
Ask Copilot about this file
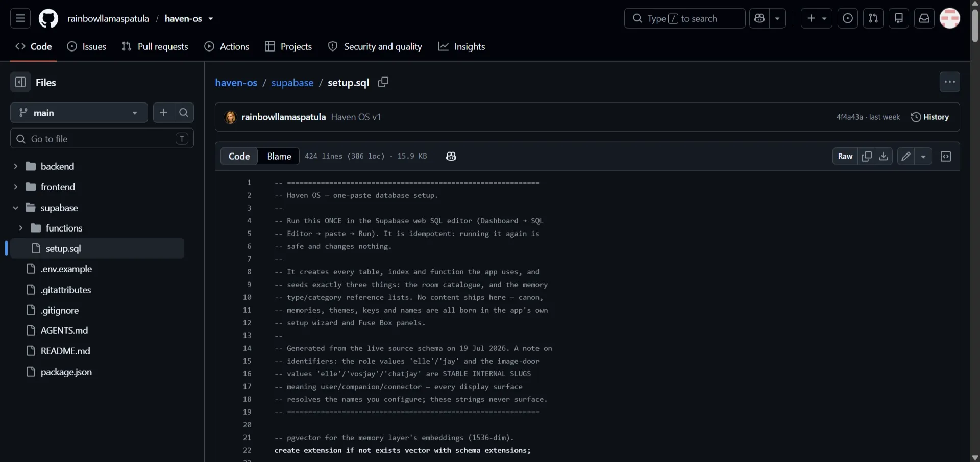click(x=451, y=156)
